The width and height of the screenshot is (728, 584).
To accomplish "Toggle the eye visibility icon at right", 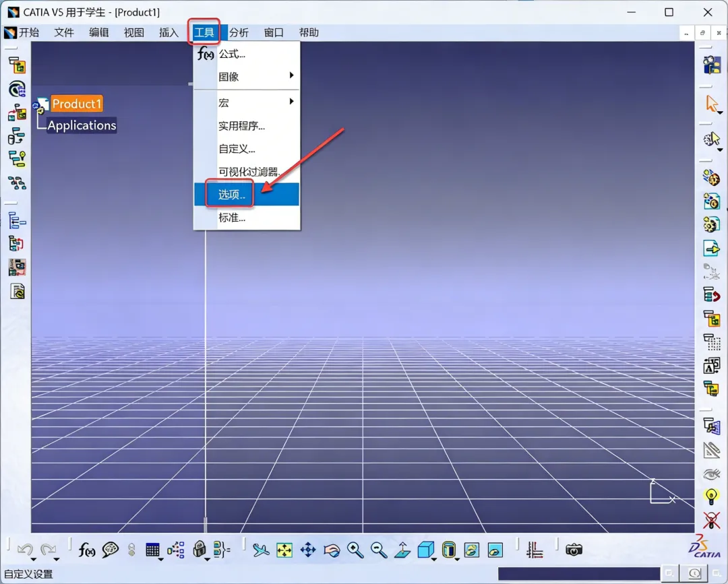I will tap(711, 474).
